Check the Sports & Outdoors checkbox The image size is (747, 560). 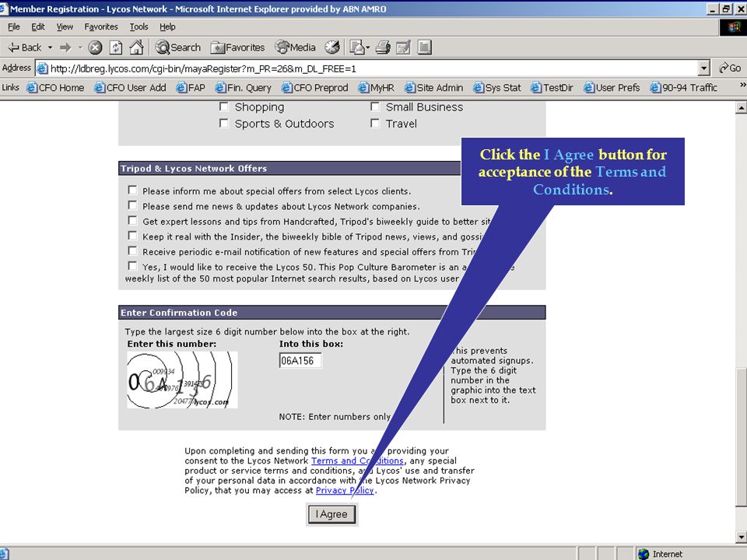224,124
